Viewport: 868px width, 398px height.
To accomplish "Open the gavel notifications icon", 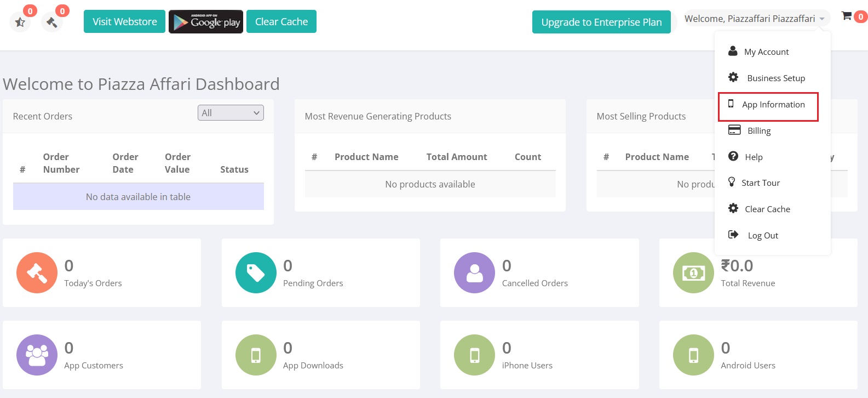I will 52,22.
